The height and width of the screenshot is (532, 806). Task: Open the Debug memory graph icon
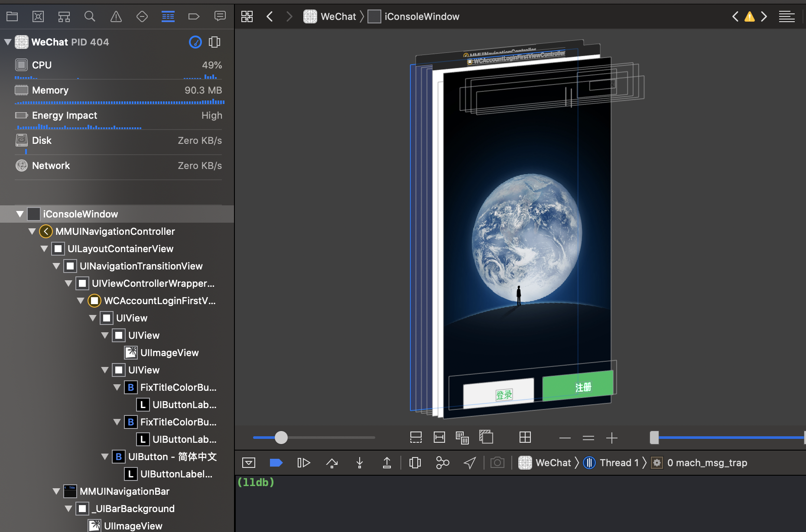pos(442,463)
